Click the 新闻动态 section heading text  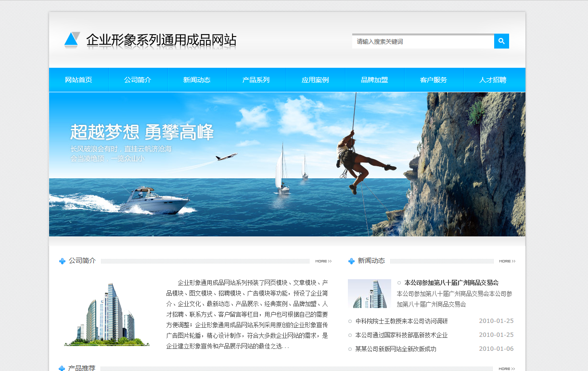(x=371, y=260)
